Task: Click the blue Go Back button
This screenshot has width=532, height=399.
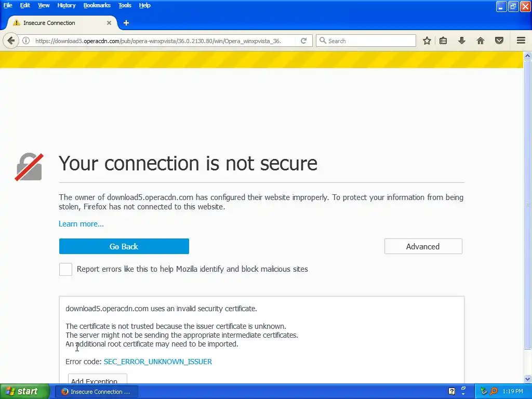Action: point(124,246)
